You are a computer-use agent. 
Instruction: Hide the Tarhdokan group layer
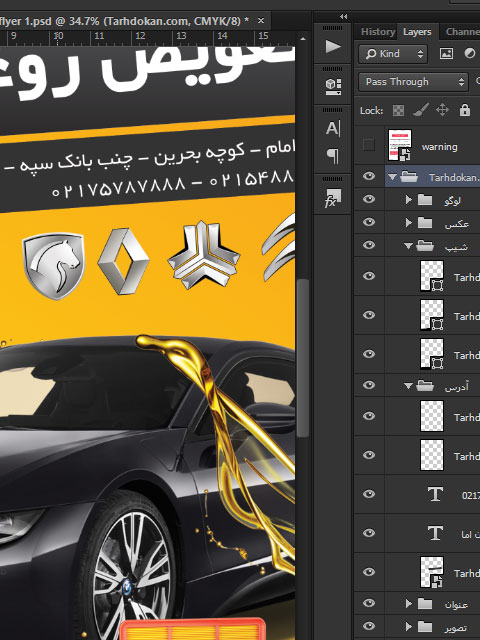click(369, 176)
